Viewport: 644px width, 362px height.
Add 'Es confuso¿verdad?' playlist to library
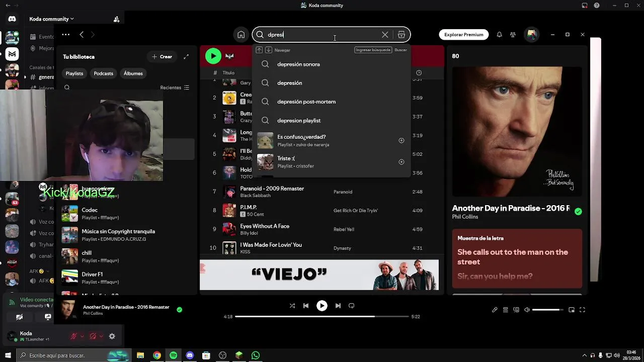point(401,140)
